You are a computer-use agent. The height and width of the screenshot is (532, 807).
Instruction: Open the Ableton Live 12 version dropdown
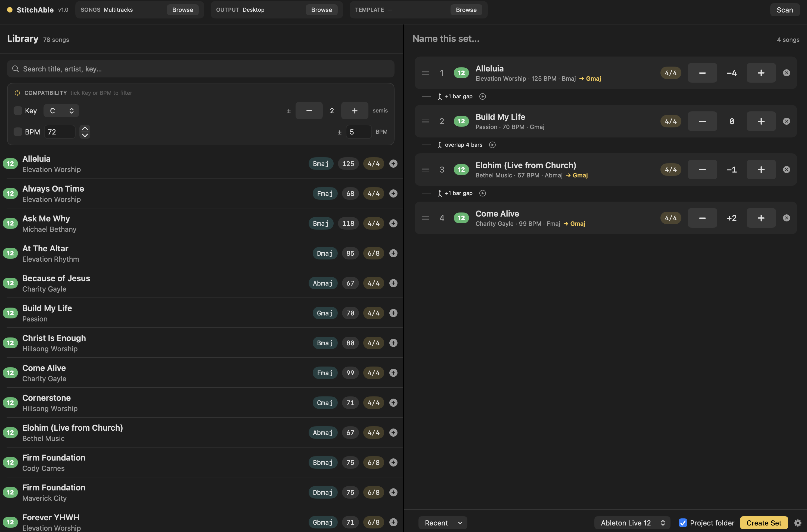tap(632, 523)
